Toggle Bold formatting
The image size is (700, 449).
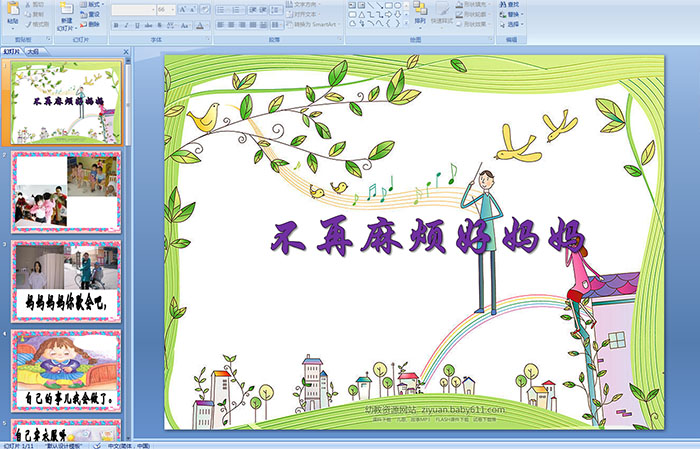pyautogui.click(x=116, y=25)
